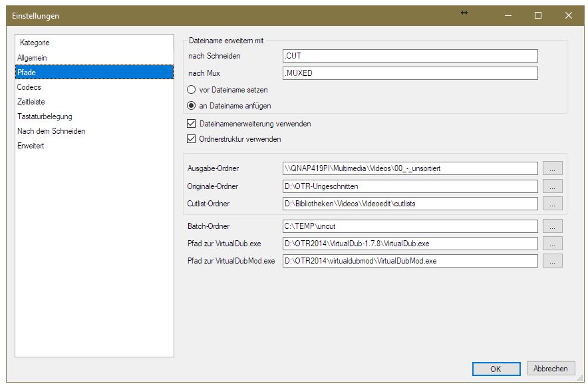Select Zeitleiste in the category list
The height and width of the screenshot is (386, 588).
click(31, 102)
